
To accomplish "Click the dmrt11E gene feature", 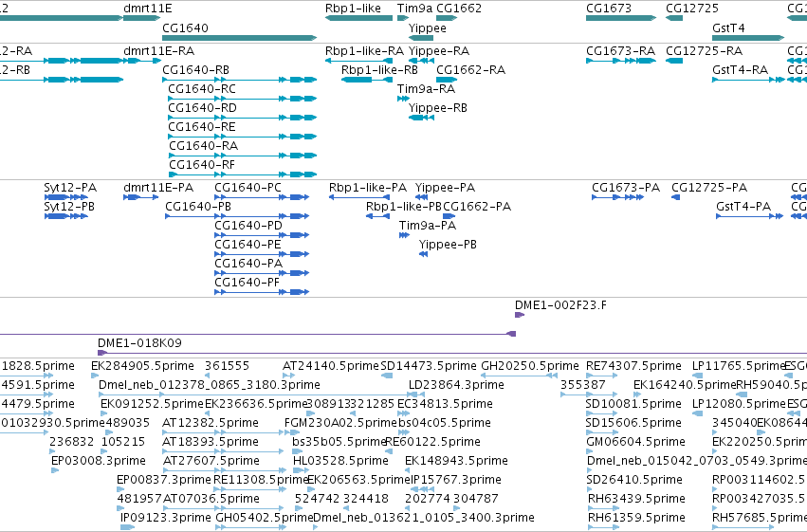I will tap(142, 18).
